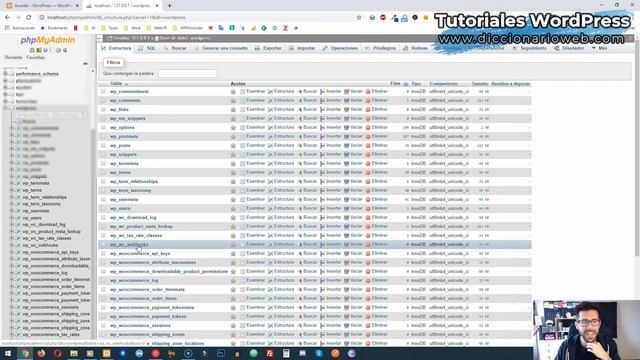This screenshot has height=360, width=640.
Task: Bookmark this page with address bar star
Action: (x=359, y=18)
